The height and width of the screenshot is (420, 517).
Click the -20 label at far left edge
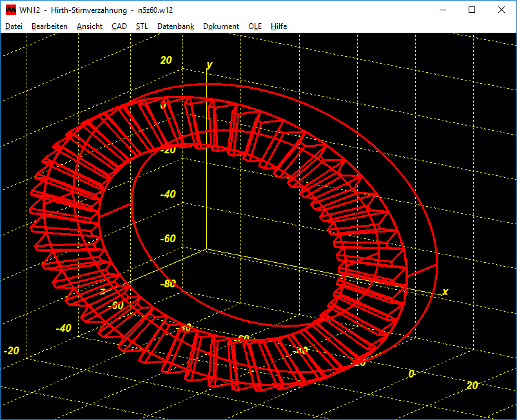point(12,350)
